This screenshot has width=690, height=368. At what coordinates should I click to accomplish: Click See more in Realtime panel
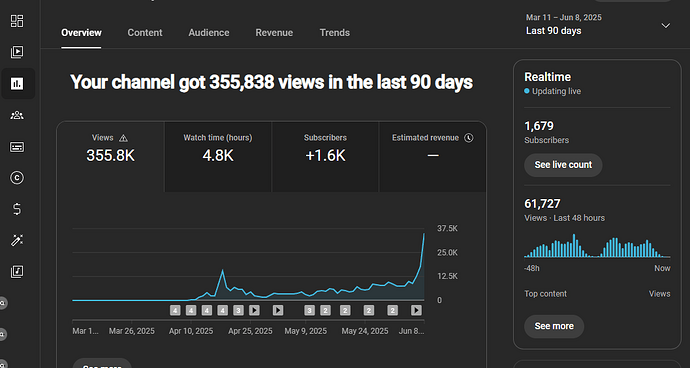coord(554,326)
